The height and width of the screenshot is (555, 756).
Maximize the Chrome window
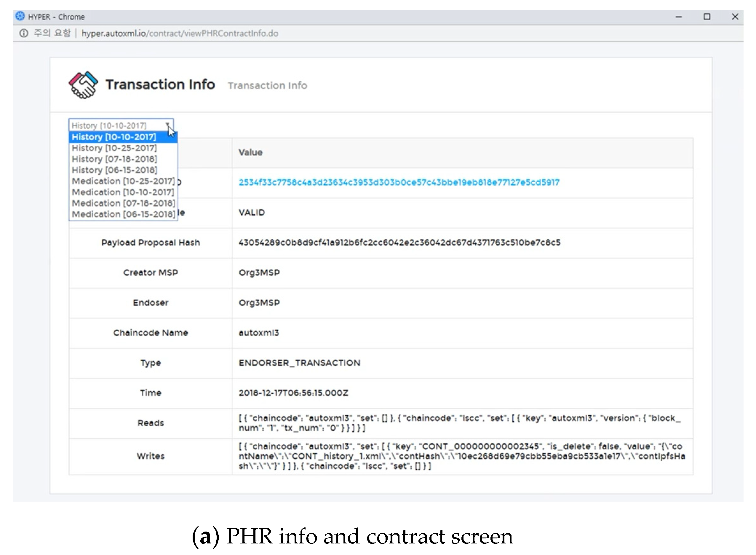point(707,17)
